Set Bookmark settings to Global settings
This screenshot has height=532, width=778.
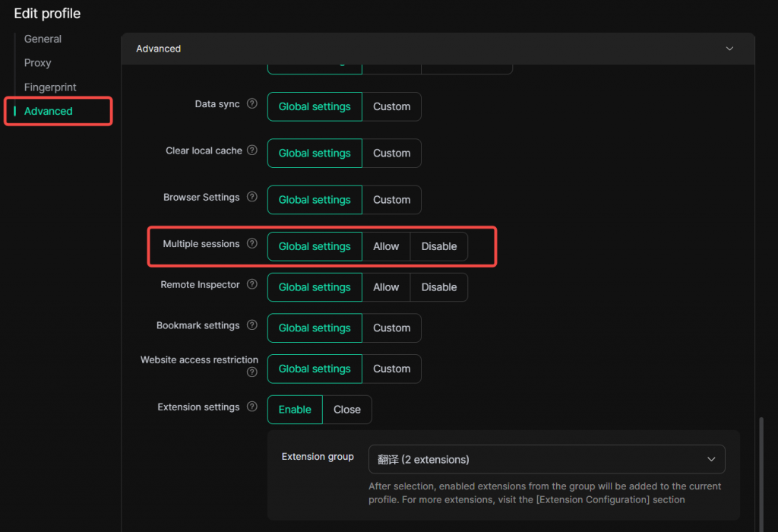point(315,328)
